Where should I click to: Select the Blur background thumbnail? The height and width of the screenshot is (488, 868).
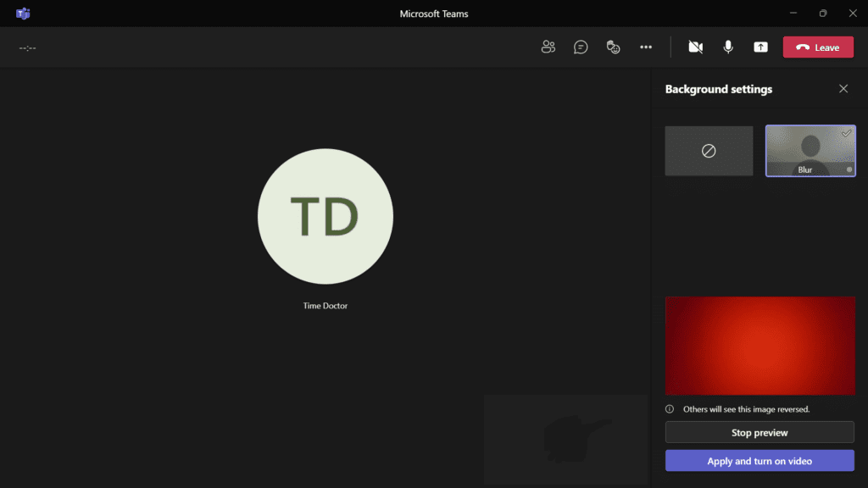[x=810, y=151]
